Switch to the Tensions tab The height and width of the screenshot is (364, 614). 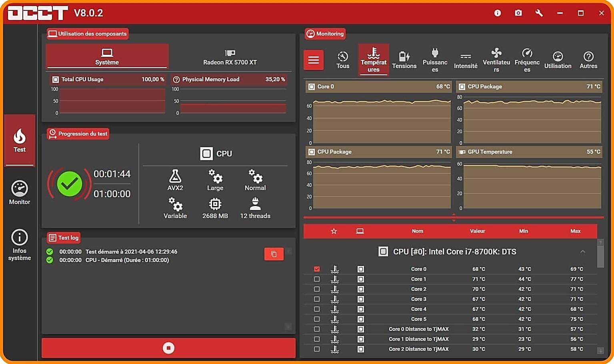[x=404, y=60]
